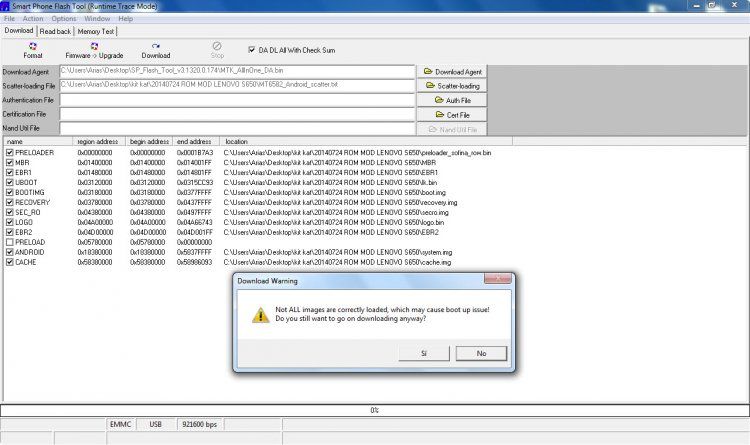Open the Window menu
Screen dimensions: 750x445
pyautogui.click(x=97, y=19)
